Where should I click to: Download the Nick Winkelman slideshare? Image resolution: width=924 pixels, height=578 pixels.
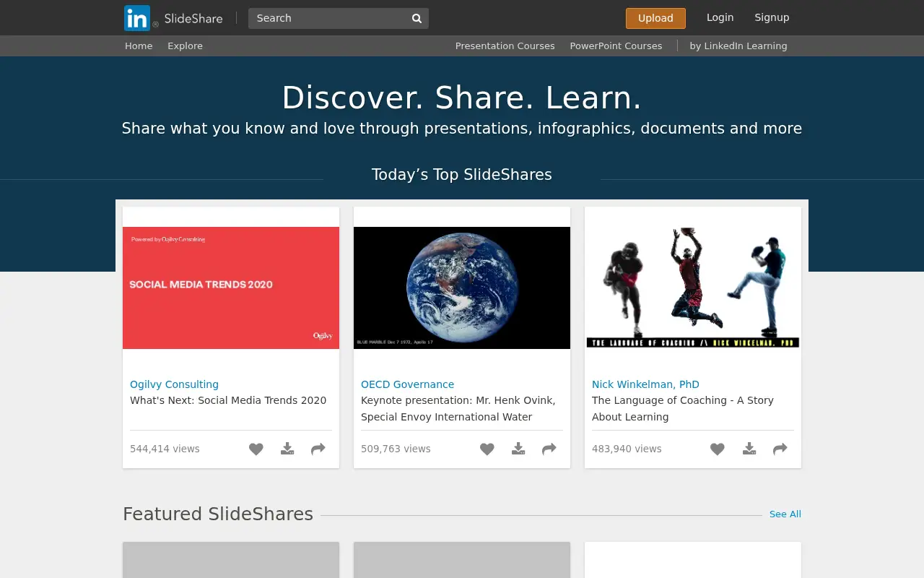749,449
